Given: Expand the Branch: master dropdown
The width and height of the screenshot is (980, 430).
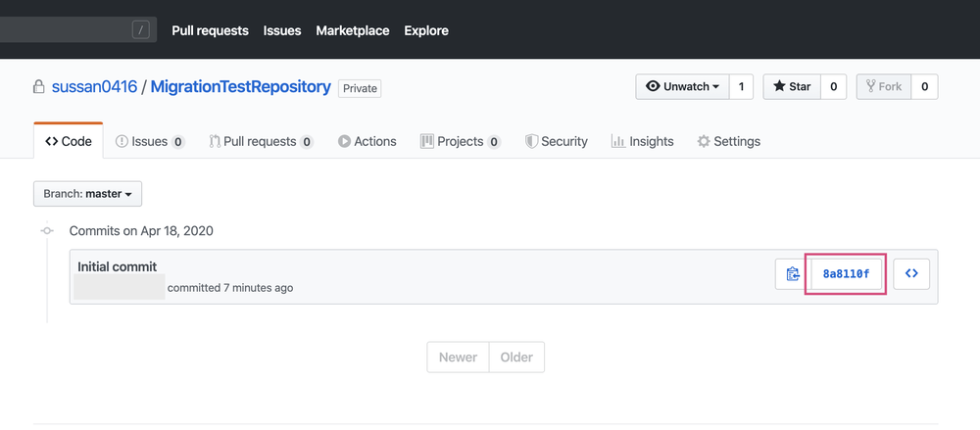Looking at the screenshot, I should tap(87, 194).
